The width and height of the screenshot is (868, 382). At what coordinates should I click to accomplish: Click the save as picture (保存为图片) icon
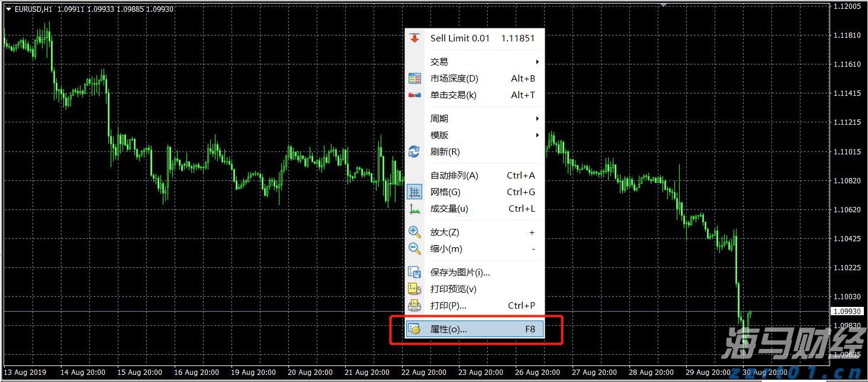(414, 272)
